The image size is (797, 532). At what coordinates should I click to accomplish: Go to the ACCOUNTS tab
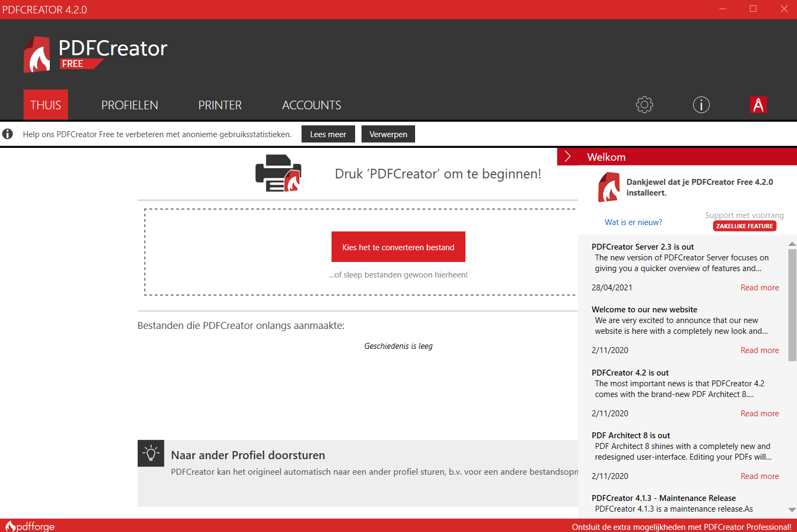click(312, 105)
